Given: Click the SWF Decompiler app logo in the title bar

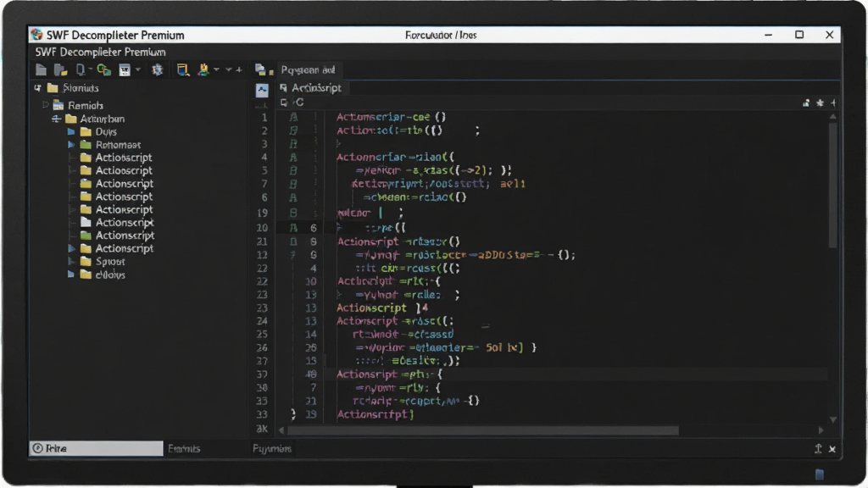Looking at the screenshot, I should (36, 35).
